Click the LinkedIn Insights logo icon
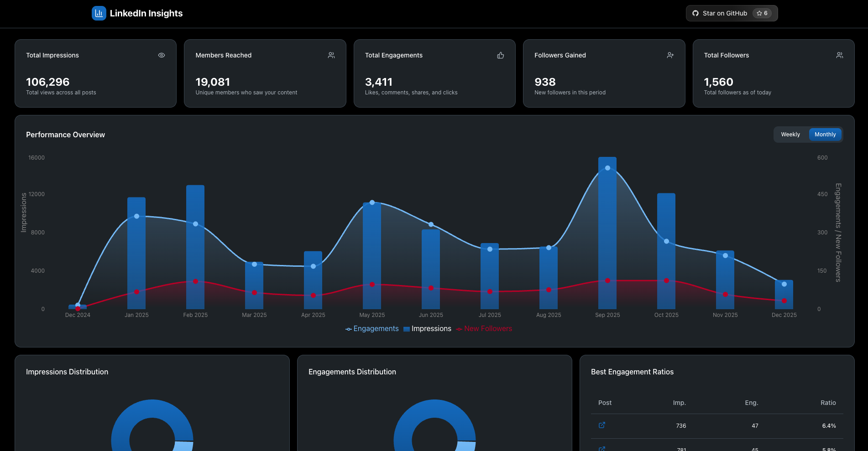 pyautogui.click(x=99, y=13)
